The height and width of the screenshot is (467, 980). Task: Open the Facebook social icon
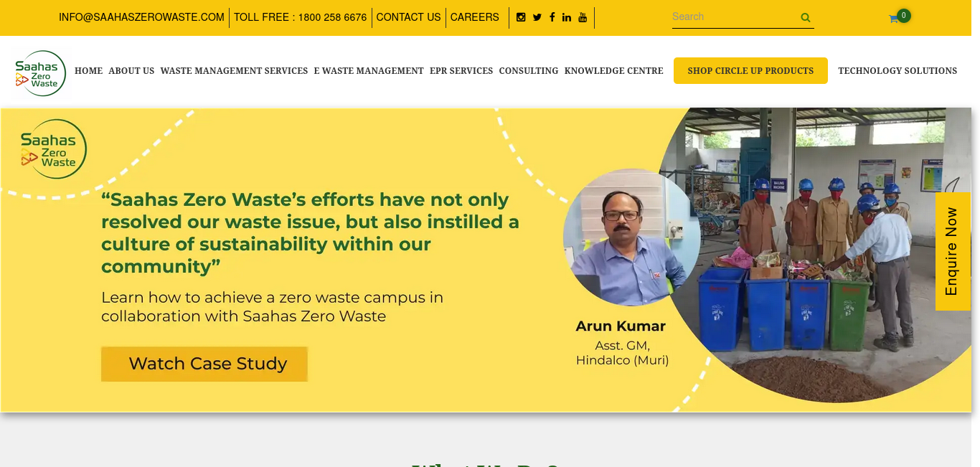[552, 17]
